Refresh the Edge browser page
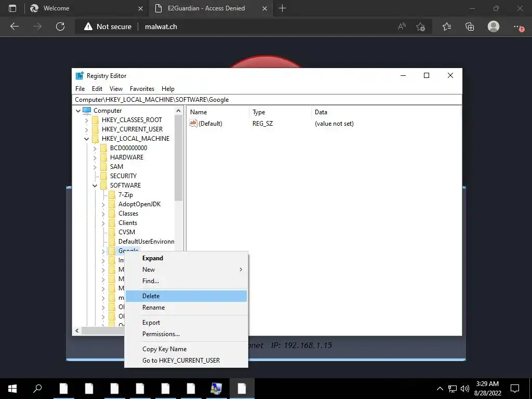Image resolution: width=532 pixels, height=399 pixels. [60, 26]
